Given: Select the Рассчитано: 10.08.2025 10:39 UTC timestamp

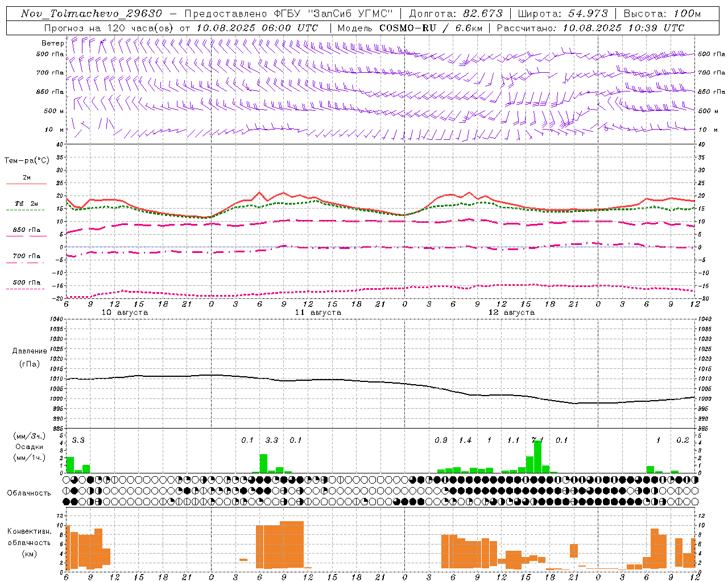Looking at the screenshot, I should 590,28.
